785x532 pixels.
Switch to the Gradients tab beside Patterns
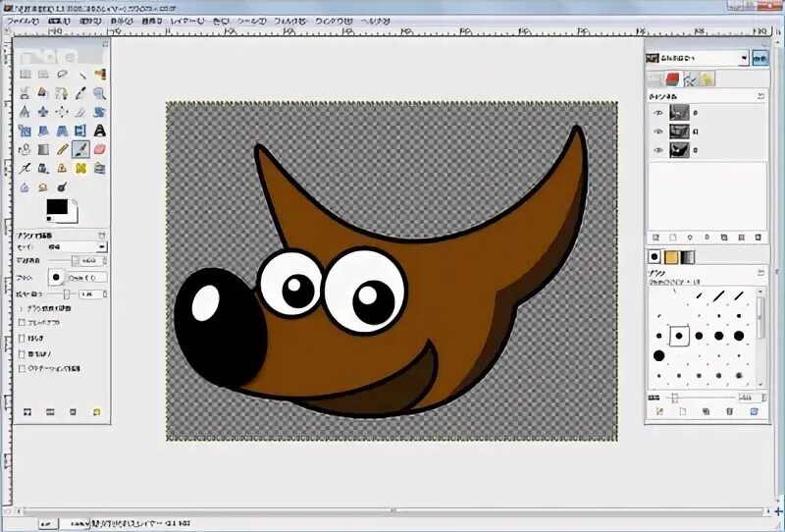(x=688, y=257)
